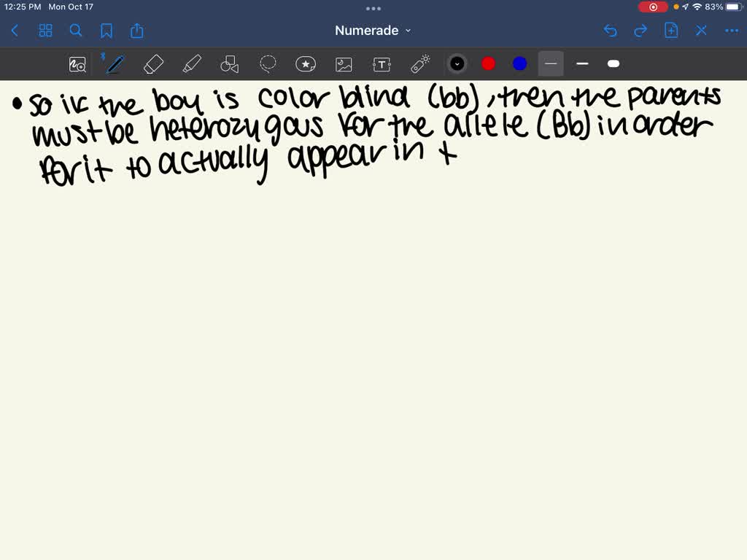This screenshot has height=560, width=747.
Task: Undo the last stroke
Action: click(610, 31)
